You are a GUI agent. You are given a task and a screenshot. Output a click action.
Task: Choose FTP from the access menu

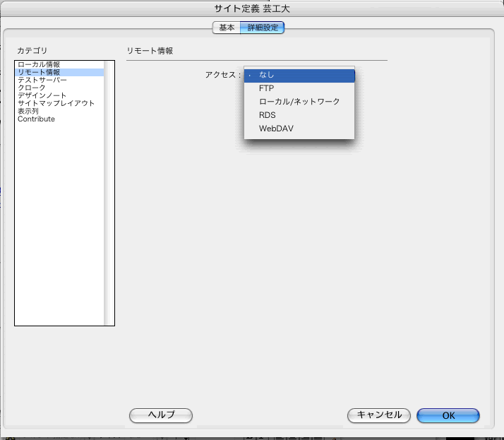click(x=299, y=88)
